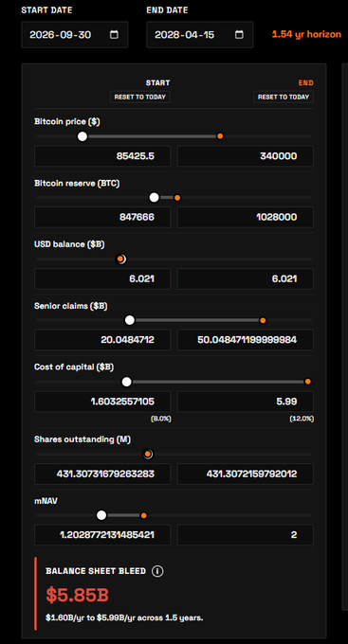Reset END column to today

(284, 97)
